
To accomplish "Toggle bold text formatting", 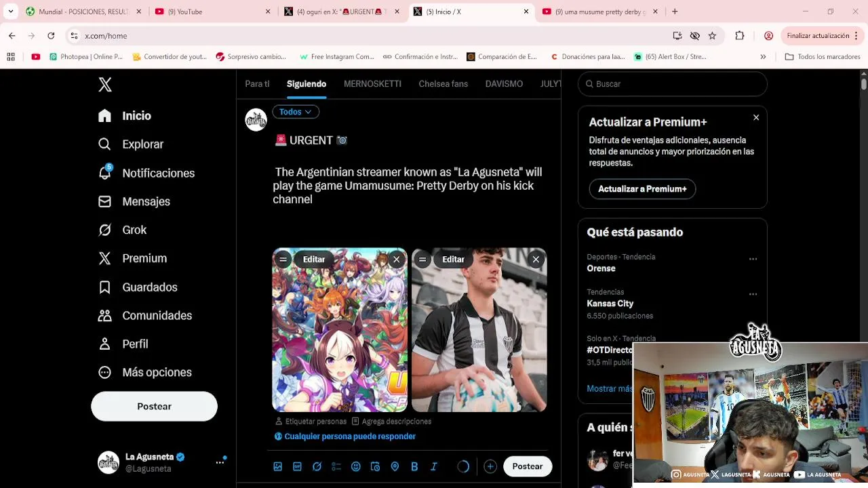I will (x=414, y=466).
